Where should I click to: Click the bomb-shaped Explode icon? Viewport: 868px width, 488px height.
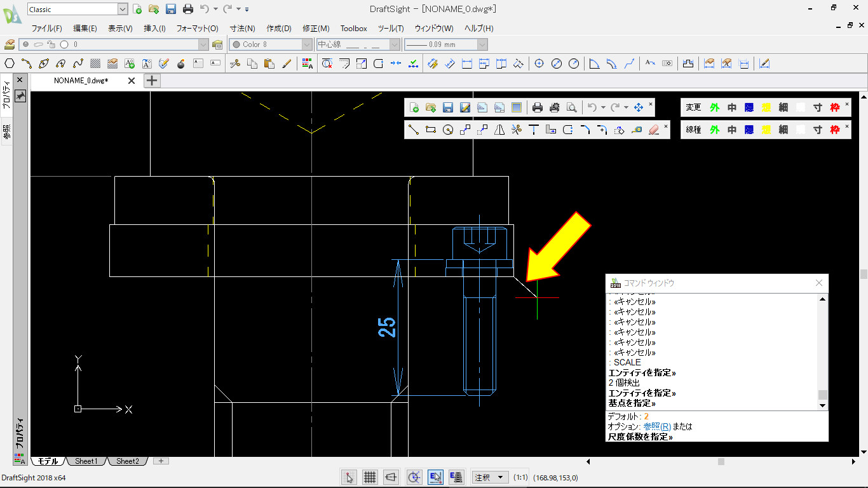point(181,64)
